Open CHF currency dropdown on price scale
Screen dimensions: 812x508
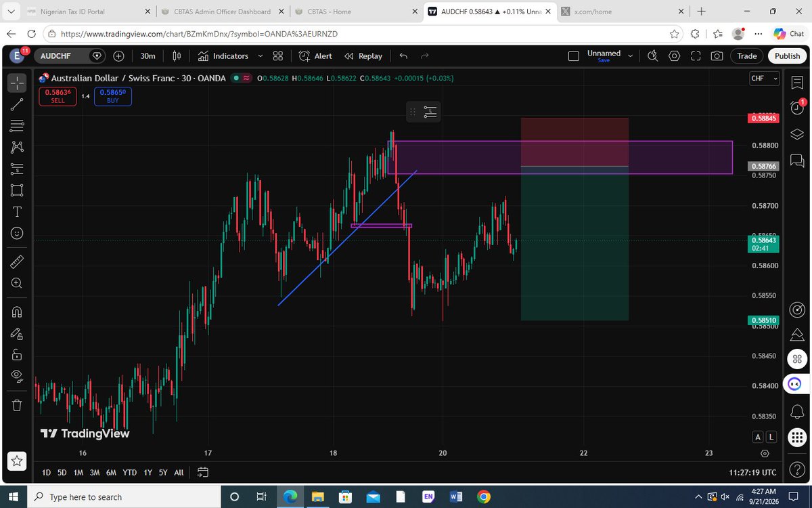tap(764, 79)
